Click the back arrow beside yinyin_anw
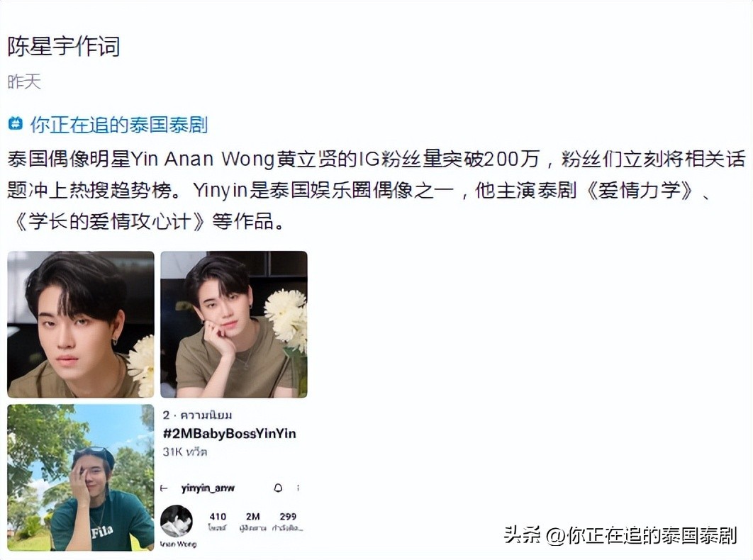753x560 pixels. (x=164, y=488)
